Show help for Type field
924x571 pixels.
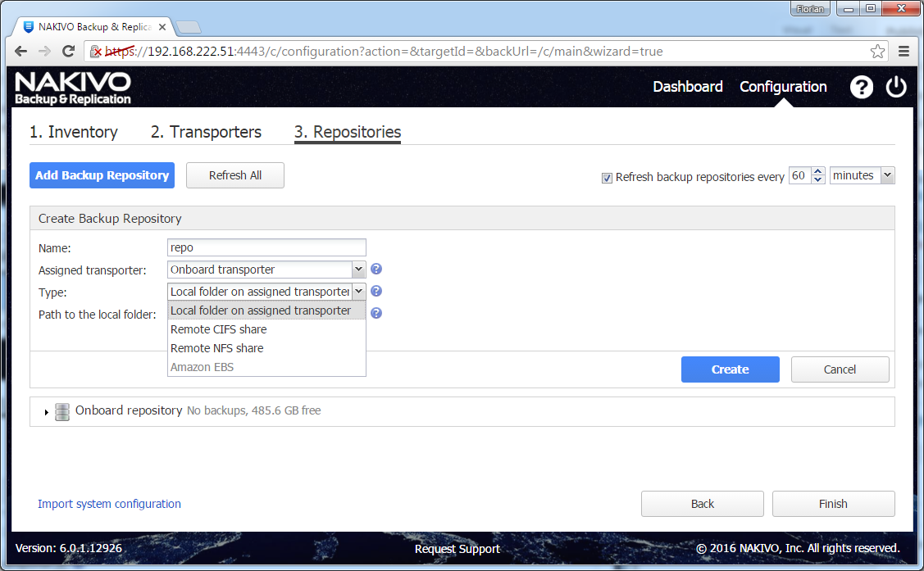click(376, 291)
